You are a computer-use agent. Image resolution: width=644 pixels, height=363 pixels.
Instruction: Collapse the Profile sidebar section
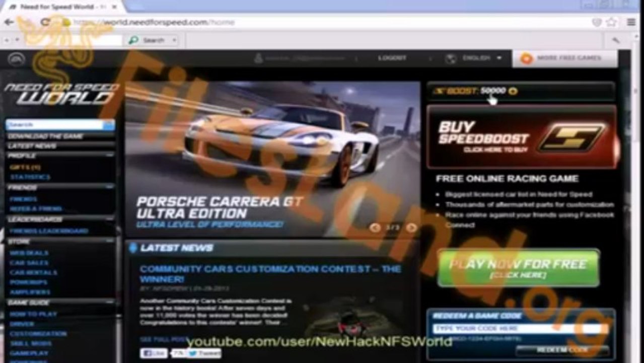click(x=110, y=156)
